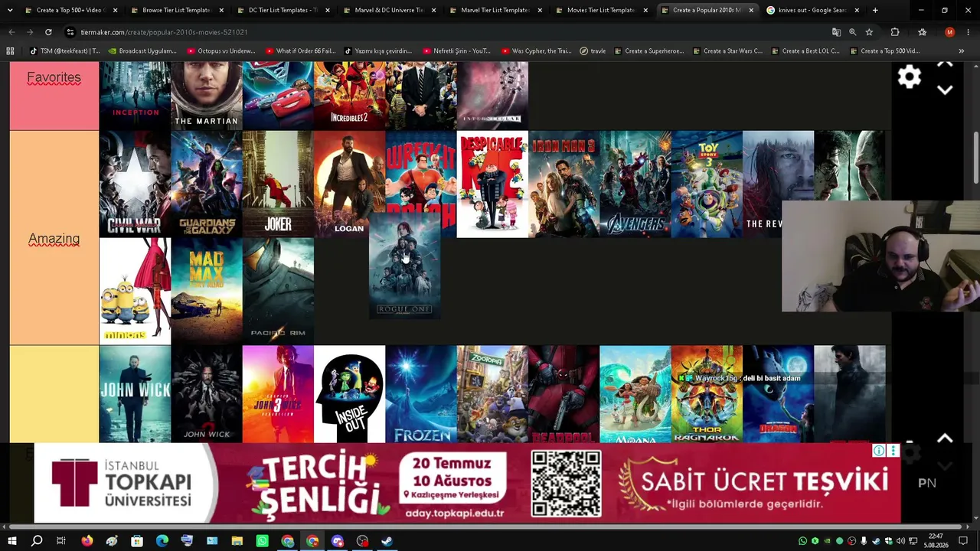
Task: Select the Zootopia poster
Action: point(492,394)
